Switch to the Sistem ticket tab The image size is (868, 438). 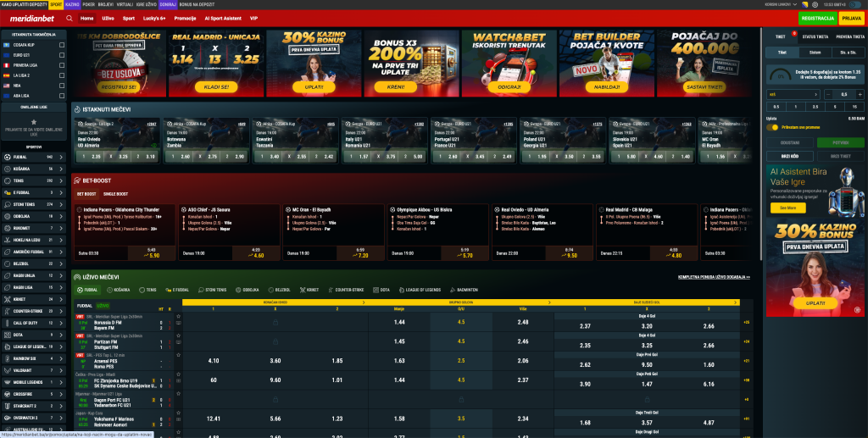815,53
